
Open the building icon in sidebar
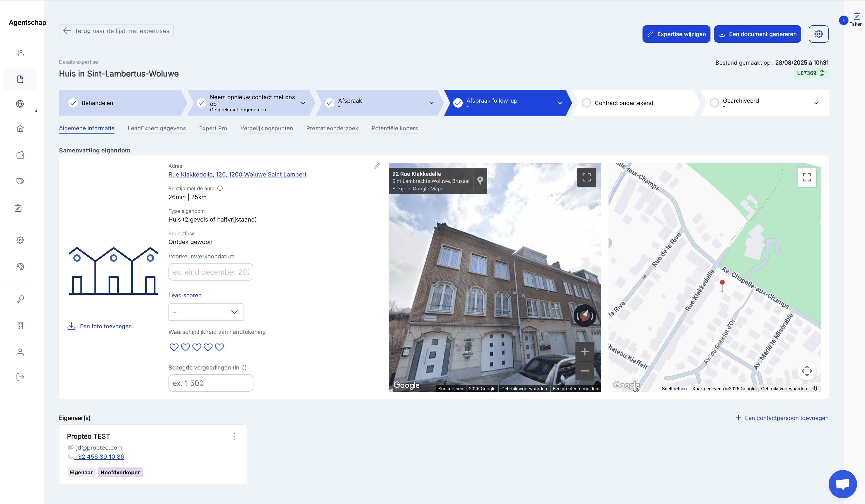tap(20, 325)
